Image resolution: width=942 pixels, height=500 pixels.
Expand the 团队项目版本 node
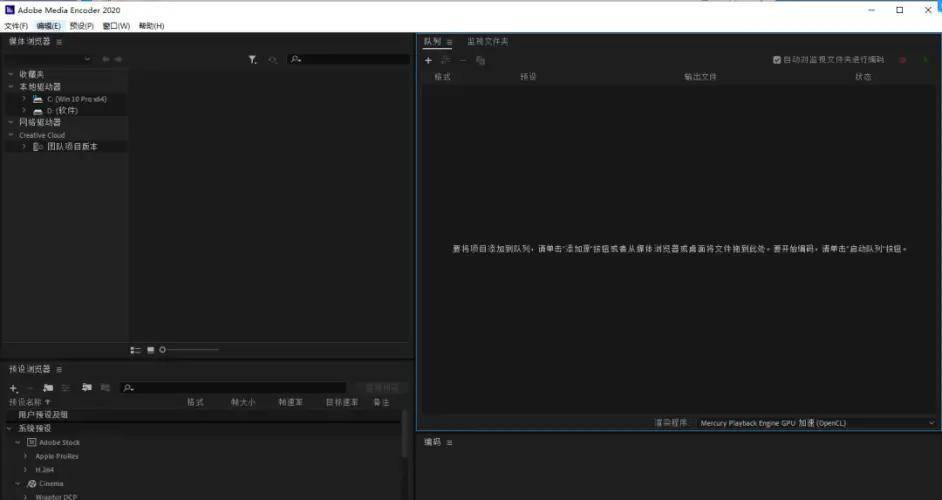[24, 146]
